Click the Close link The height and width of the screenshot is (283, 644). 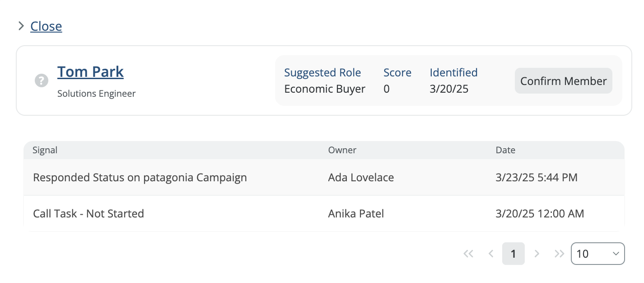point(46,26)
